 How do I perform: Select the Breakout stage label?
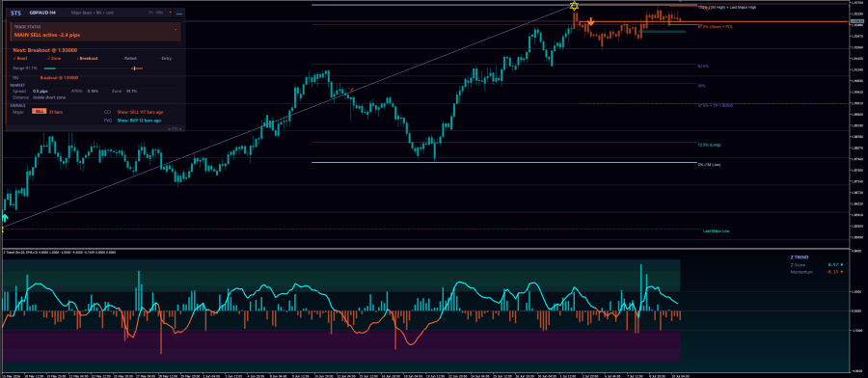click(88, 58)
